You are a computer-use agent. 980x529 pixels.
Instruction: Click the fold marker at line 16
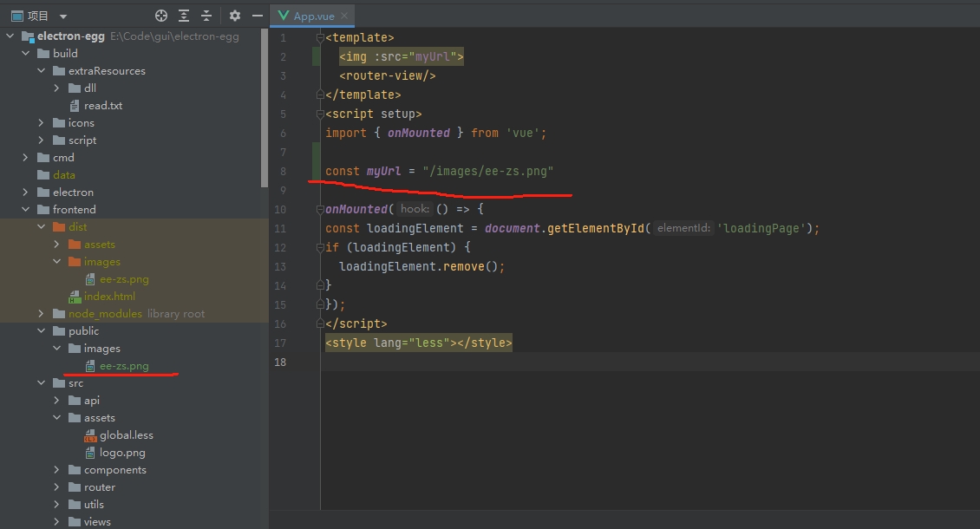click(x=320, y=323)
